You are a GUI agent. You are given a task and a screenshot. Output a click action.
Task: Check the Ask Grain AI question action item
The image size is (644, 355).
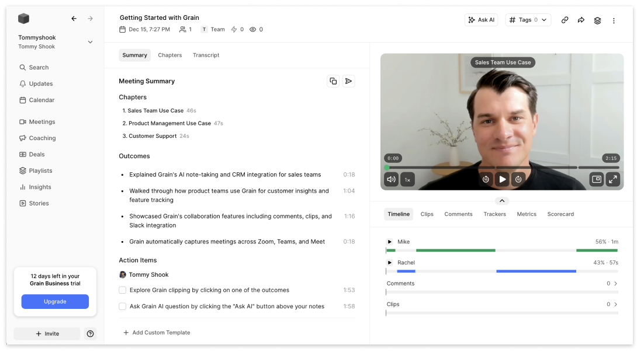click(122, 307)
